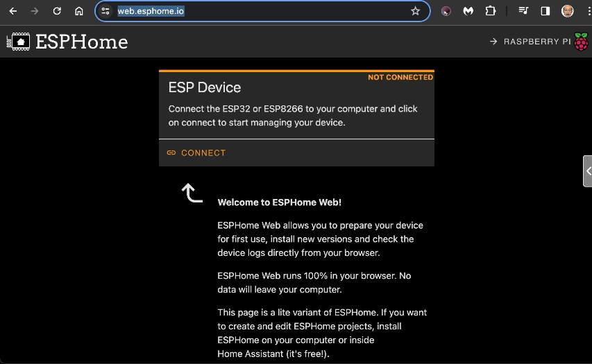592x364 pixels.
Task: Open the Extensions puzzle piece menu
Action: point(491,11)
